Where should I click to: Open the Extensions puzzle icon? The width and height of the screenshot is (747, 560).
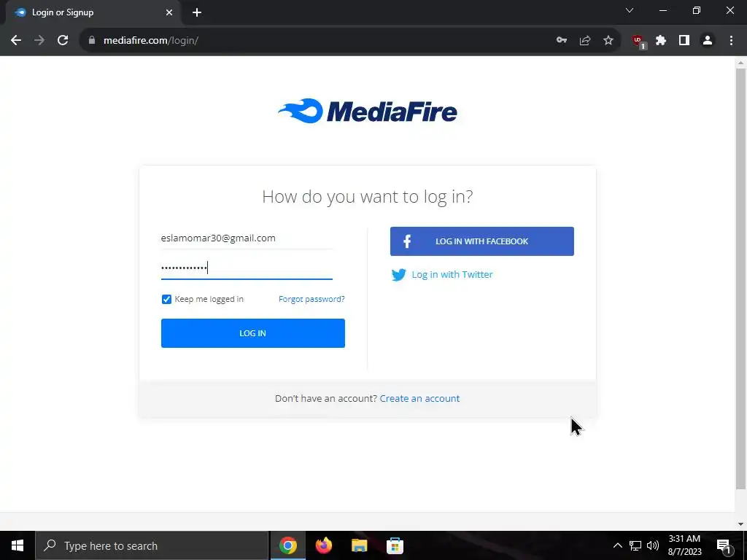[x=661, y=41]
